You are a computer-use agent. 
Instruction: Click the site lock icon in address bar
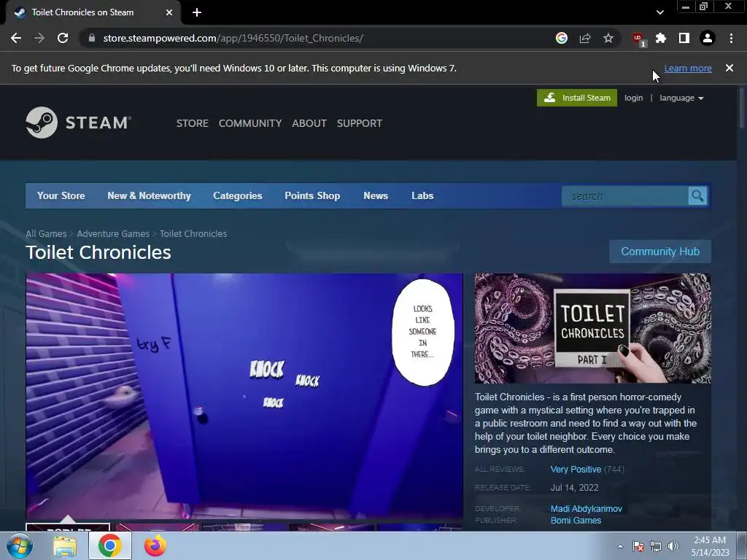tap(92, 38)
